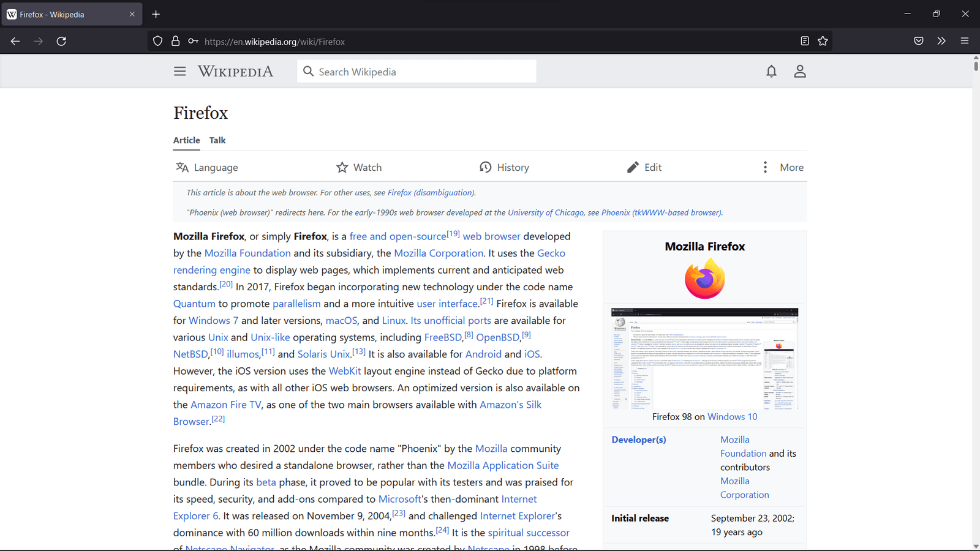Open the Firefox (disambiguation) link
Image resolution: width=980 pixels, height=551 pixels.
(x=431, y=192)
